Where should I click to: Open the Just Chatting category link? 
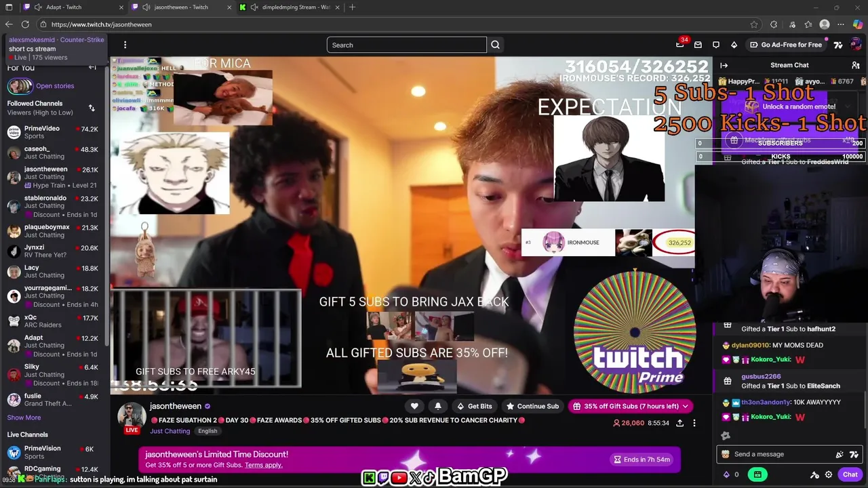(x=170, y=431)
